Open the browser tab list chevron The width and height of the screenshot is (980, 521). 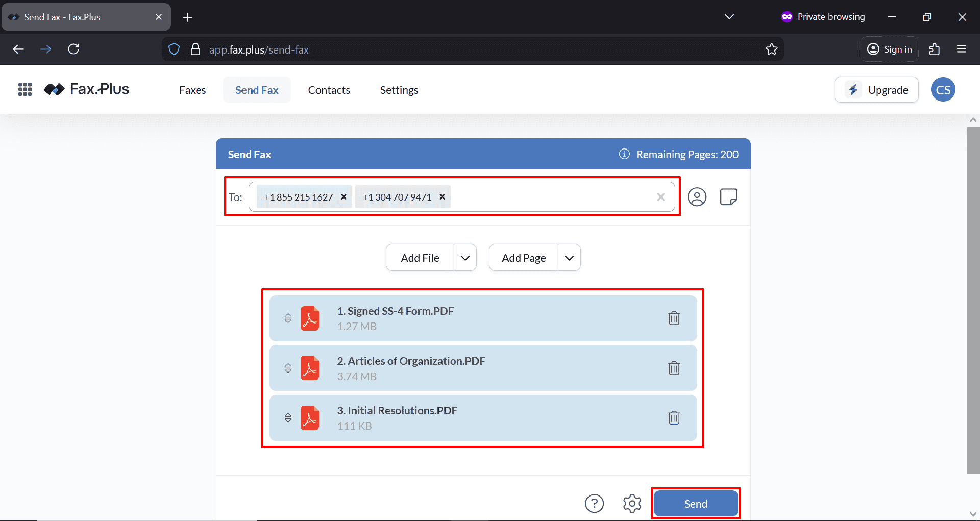point(729,17)
